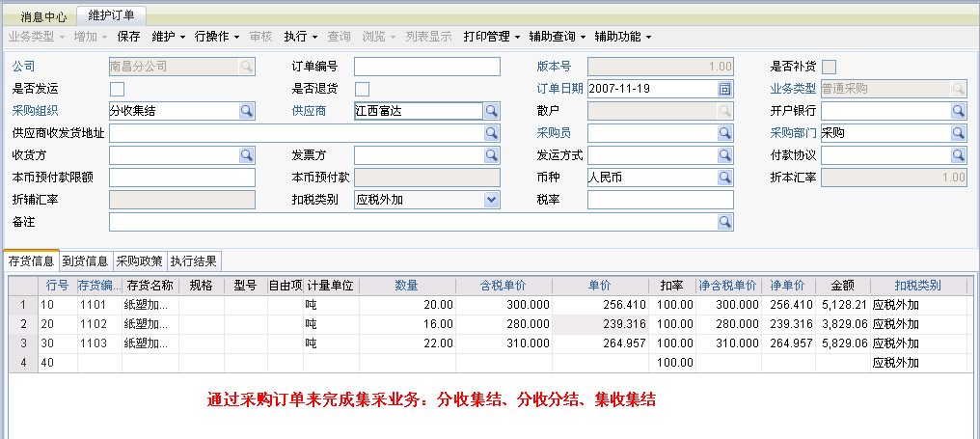Toggle the 是否补货 checkbox
The image size is (980, 439).
coord(829,67)
